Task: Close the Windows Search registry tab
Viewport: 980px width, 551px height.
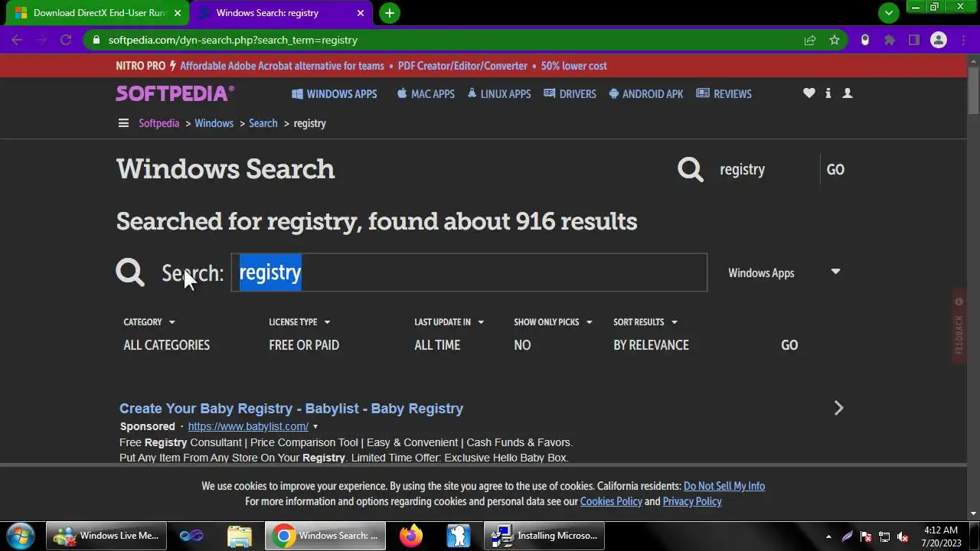Action: pyautogui.click(x=361, y=13)
